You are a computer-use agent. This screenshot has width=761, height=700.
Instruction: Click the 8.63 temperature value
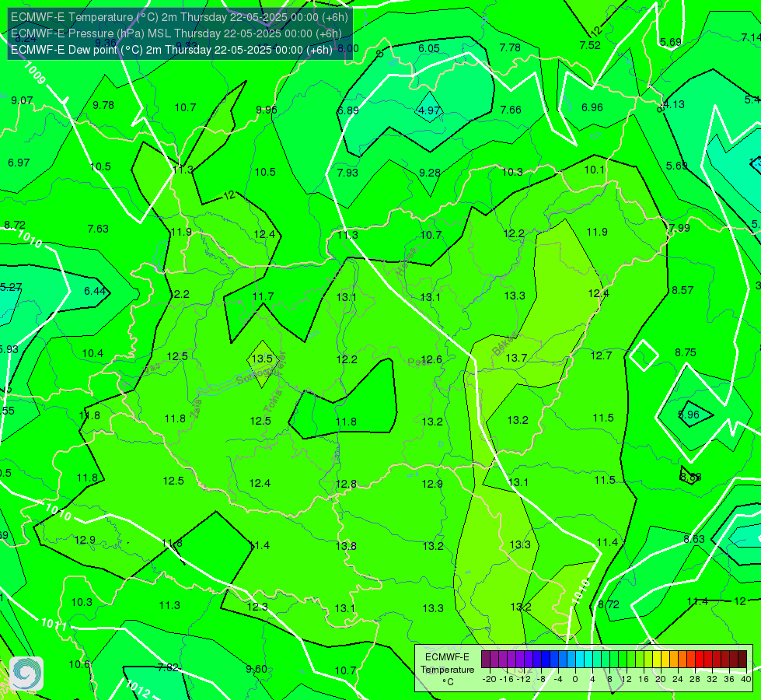point(694,539)
